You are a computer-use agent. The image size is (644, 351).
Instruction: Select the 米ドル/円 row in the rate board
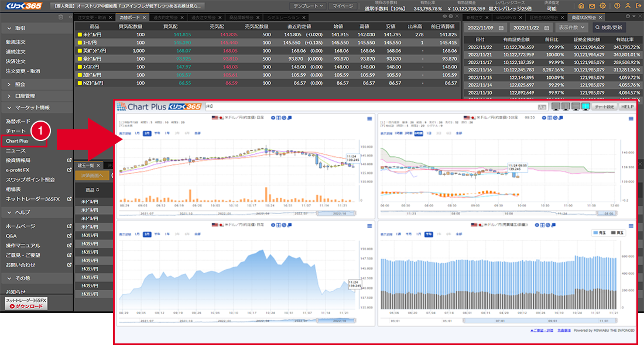(268, 35)
